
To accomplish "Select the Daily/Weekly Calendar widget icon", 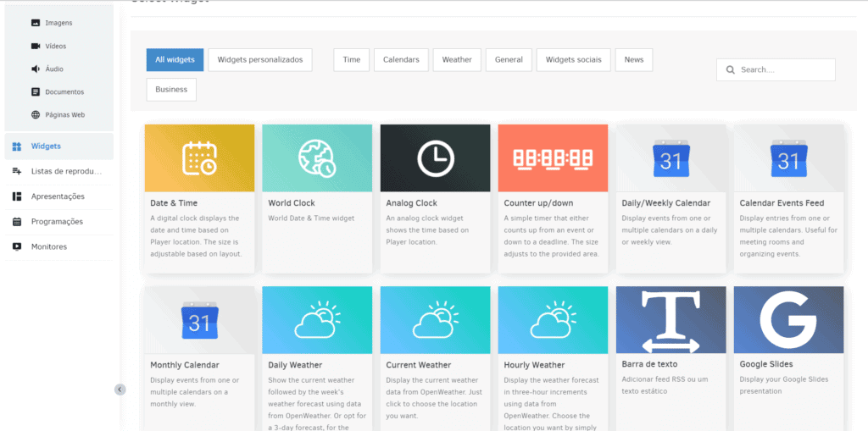I will (x=671, y=157).
